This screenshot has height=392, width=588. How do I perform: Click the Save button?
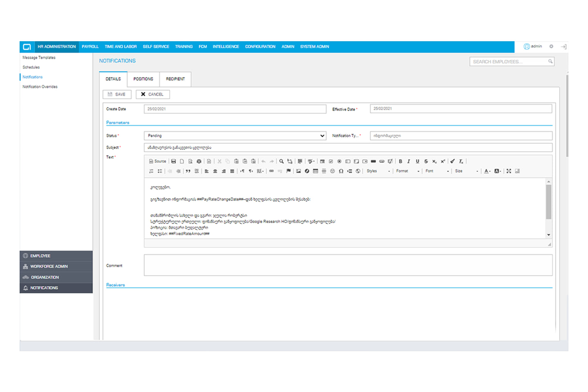coord(117,94)
